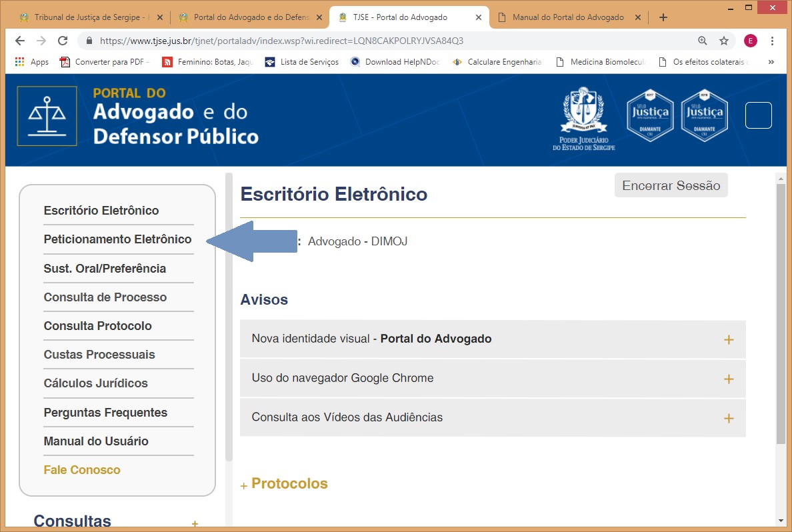Click the Encerrar Sessão button

coord(671,186)
